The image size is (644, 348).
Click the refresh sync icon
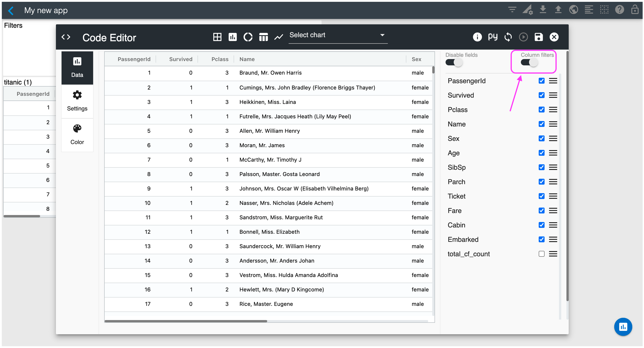pyautogui.click(x=508, y=37)
